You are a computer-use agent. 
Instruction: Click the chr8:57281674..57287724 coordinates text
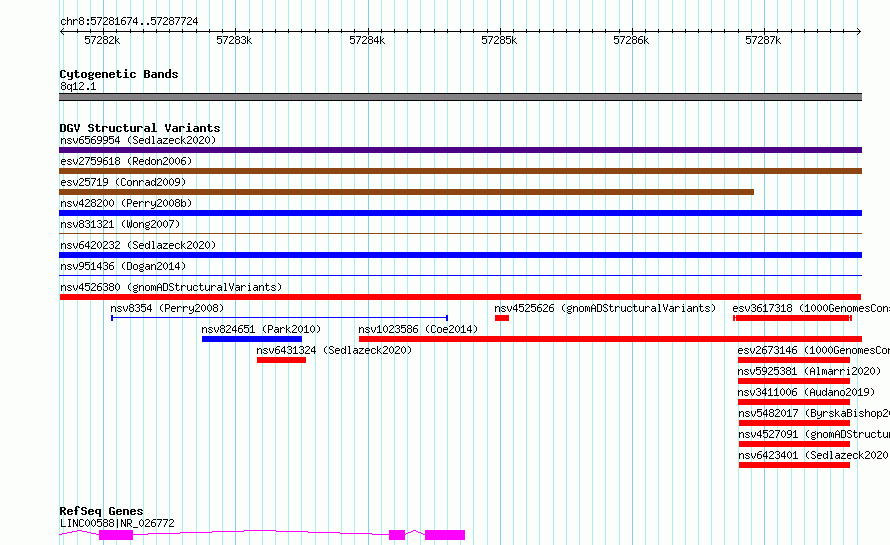click(129, 21)
